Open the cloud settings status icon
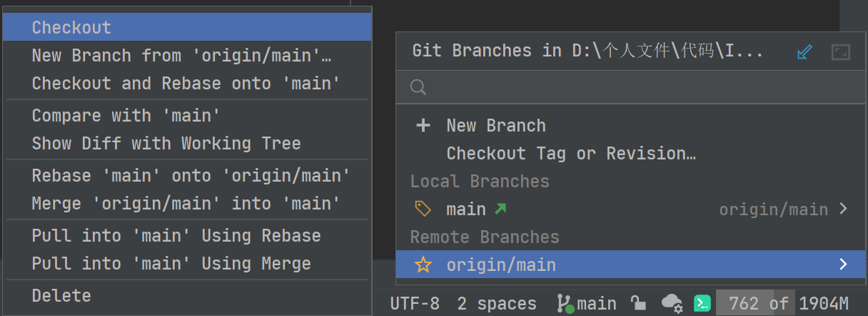This screenshot has height=316, width=868. (x=672, y=303)
